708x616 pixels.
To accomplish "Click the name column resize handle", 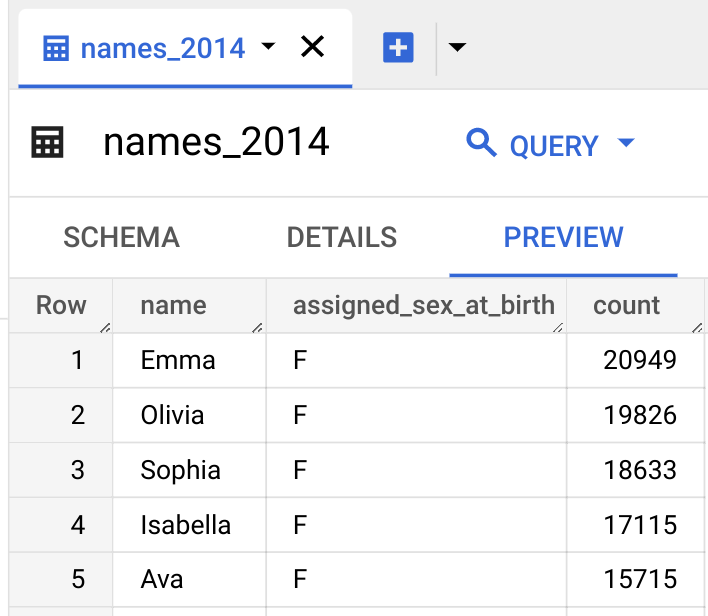I will tap(257, 328).
